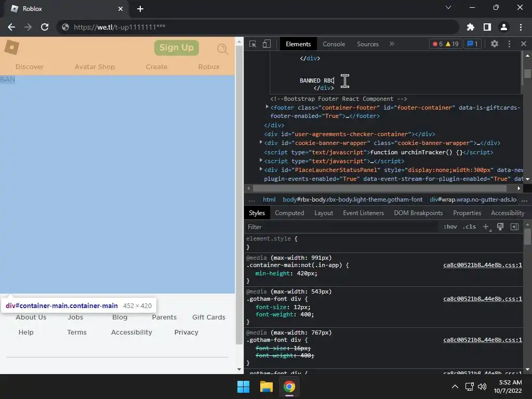Show earlier breadcrumb items ellipsis

point(251,199)
